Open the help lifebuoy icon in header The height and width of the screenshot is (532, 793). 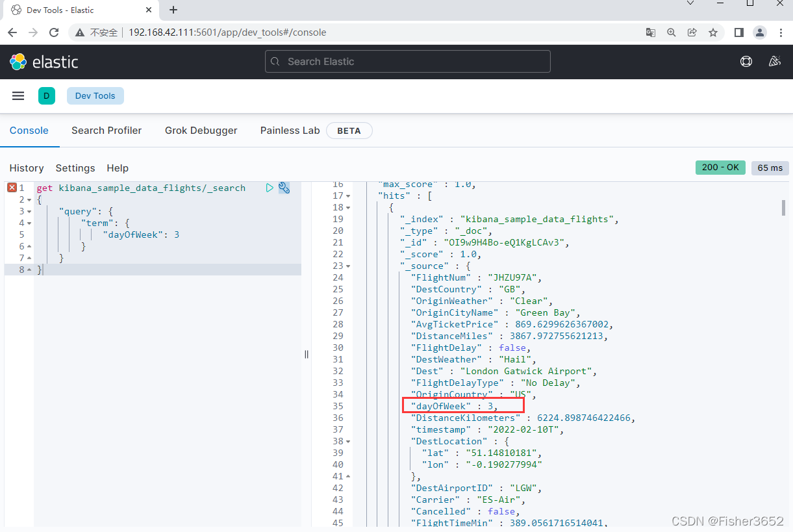pos(746,62)
